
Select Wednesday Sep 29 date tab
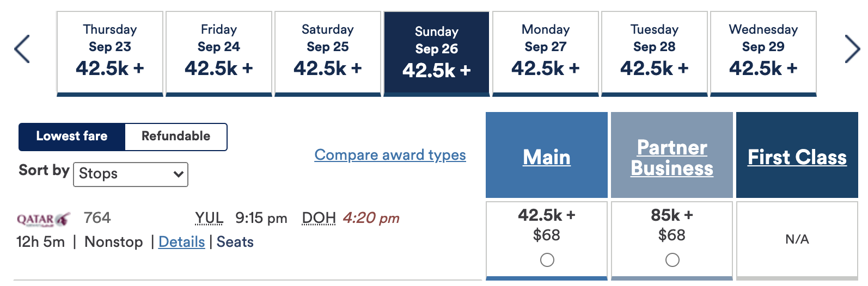pos(763,53)
